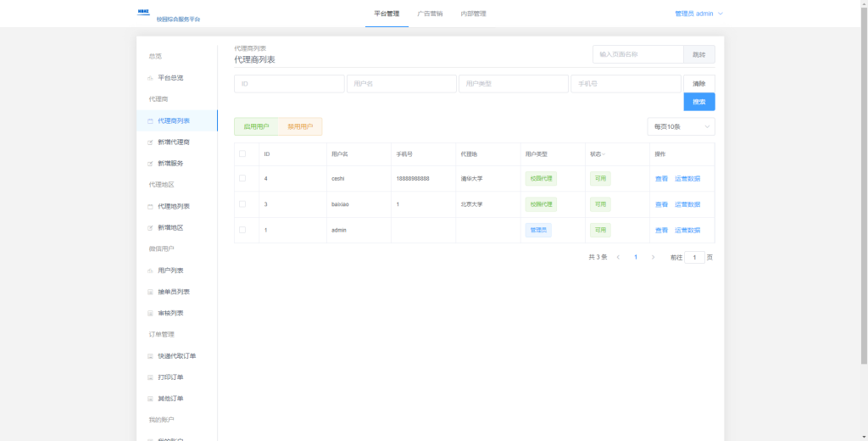
Task: Click 运营数据 link for ceshi row
Action: point(687,178)
